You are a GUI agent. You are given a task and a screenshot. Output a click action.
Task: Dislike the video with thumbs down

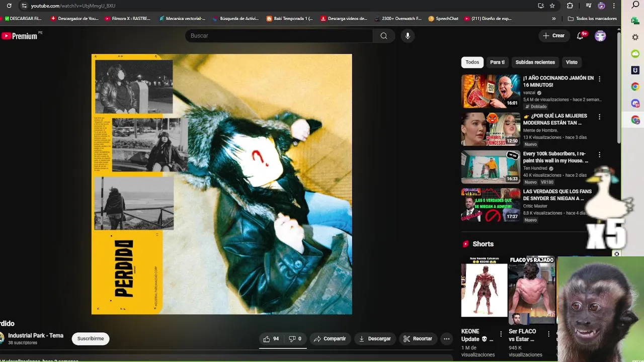click(x=295, y=339)
